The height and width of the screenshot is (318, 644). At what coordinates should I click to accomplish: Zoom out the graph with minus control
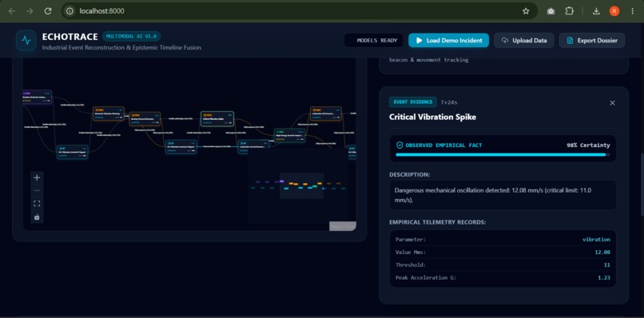click(37, 191)
